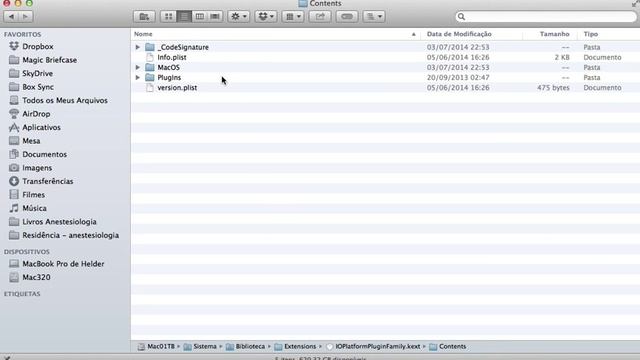Select the PlugIns folder icon
640x360 pixels.
tap(150, 77)
